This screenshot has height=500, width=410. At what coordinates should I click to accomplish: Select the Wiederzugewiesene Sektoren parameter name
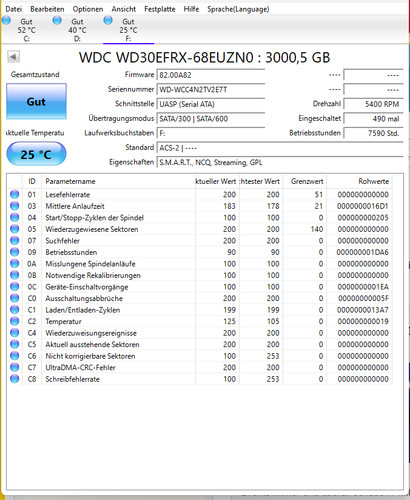click(x=92, y=229)
